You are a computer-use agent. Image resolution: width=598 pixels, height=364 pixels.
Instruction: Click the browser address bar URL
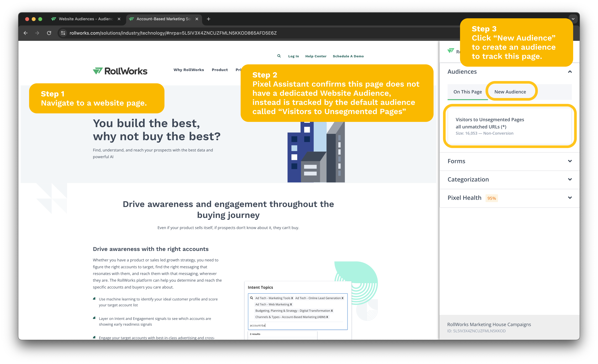tap(173, 33)
